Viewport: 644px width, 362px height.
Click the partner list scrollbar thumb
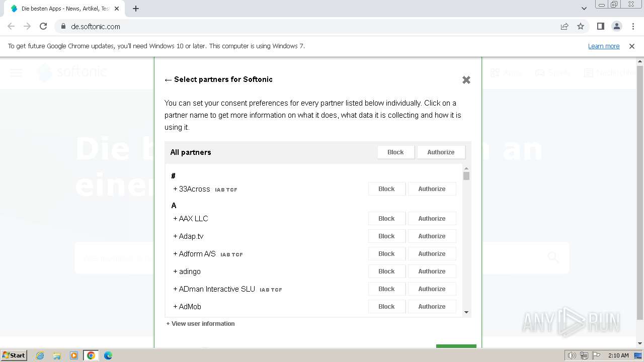[x=466, y=176]
